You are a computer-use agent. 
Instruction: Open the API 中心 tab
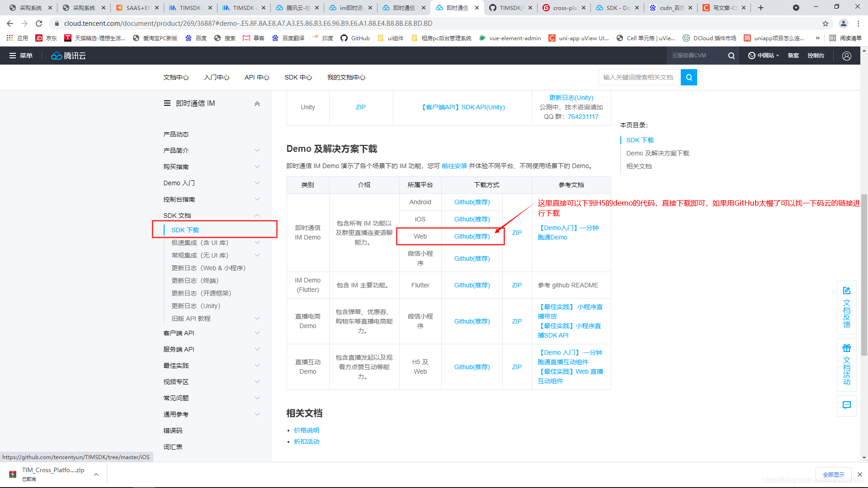[257, 77]
